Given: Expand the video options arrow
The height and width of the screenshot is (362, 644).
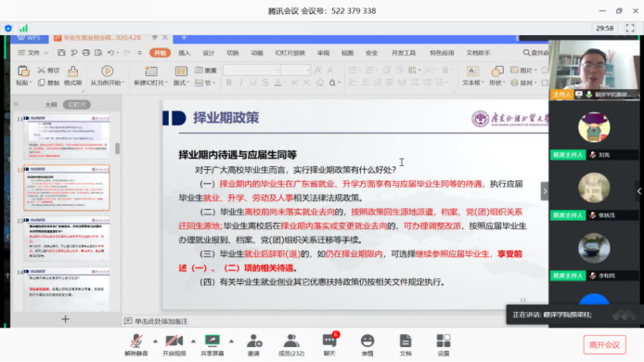Looking at the screenshot, I should tap(193, 341).
